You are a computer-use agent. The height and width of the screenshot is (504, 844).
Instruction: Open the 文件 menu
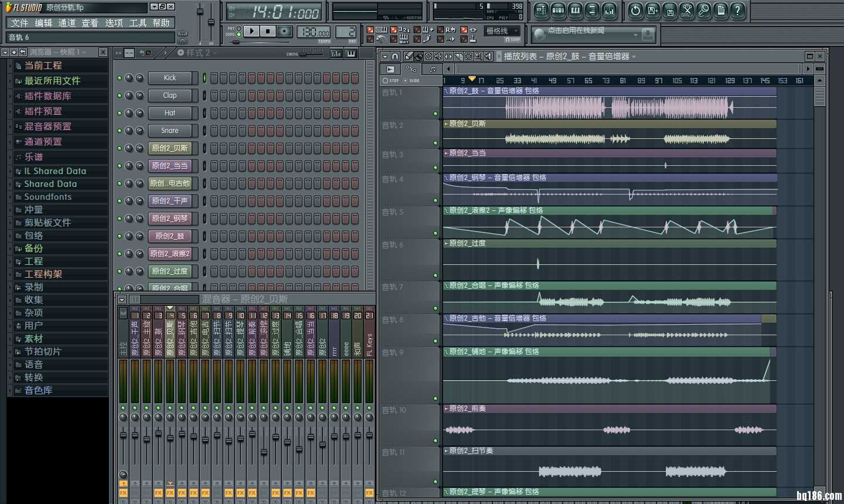[19, 23]
